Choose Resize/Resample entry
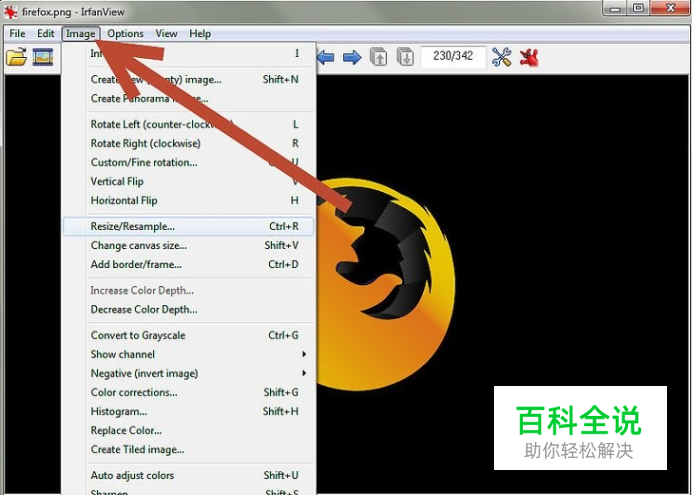 [x=188, y=226]
